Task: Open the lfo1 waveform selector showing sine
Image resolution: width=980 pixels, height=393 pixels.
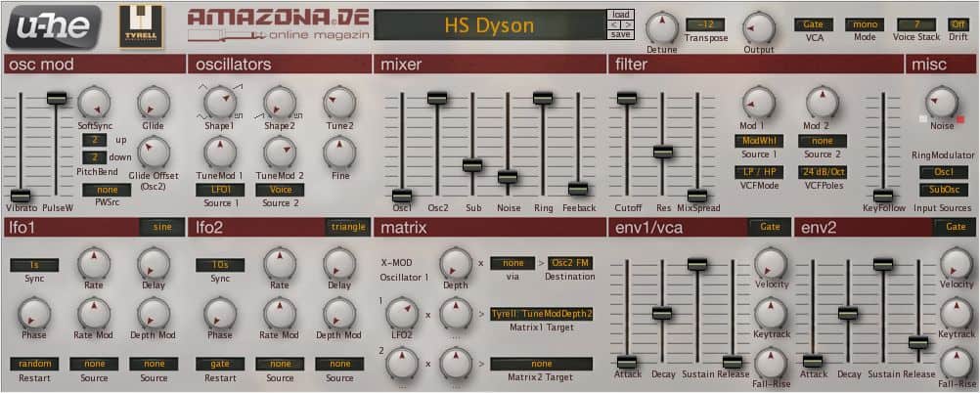Action: pyautogui.click(x=161, y=228)
